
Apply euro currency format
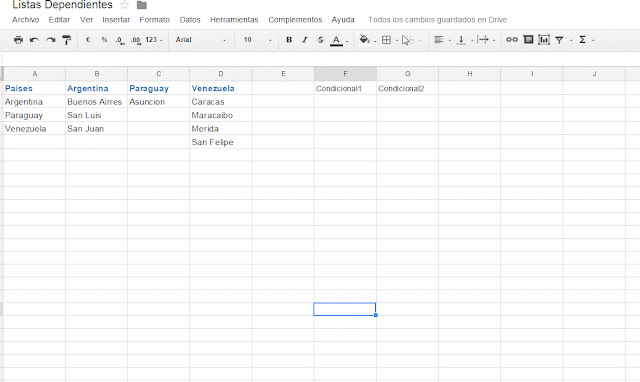(x=88, y=40)
